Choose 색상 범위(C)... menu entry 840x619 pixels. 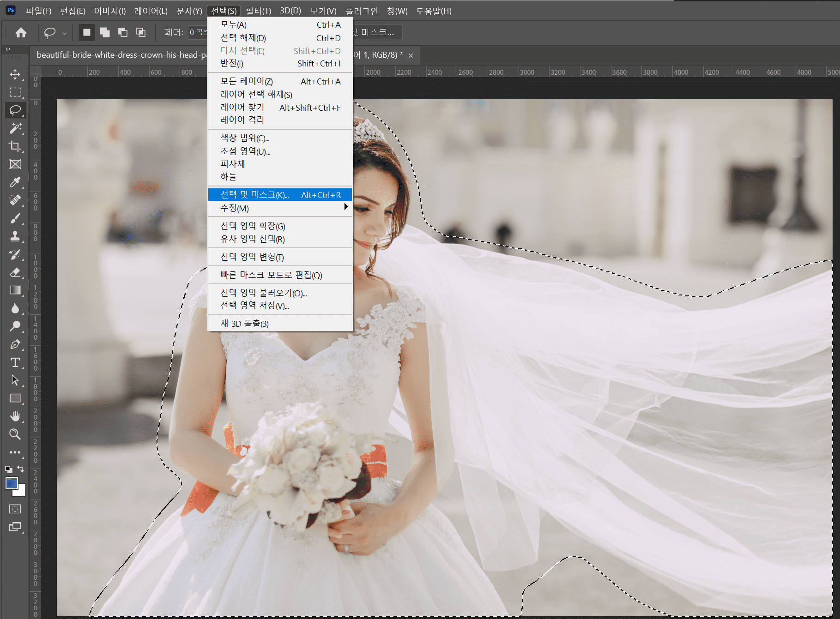pyautogui.click(x=280, y=138)
